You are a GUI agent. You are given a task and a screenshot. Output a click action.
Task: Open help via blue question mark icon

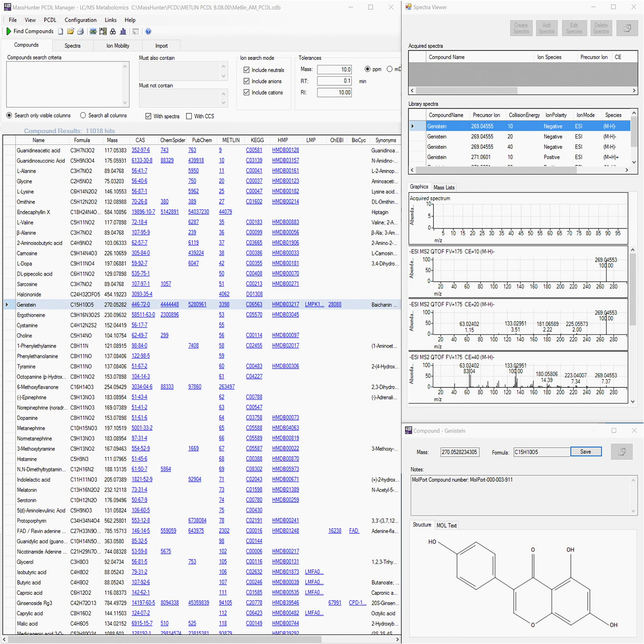(x=148, y=31)
